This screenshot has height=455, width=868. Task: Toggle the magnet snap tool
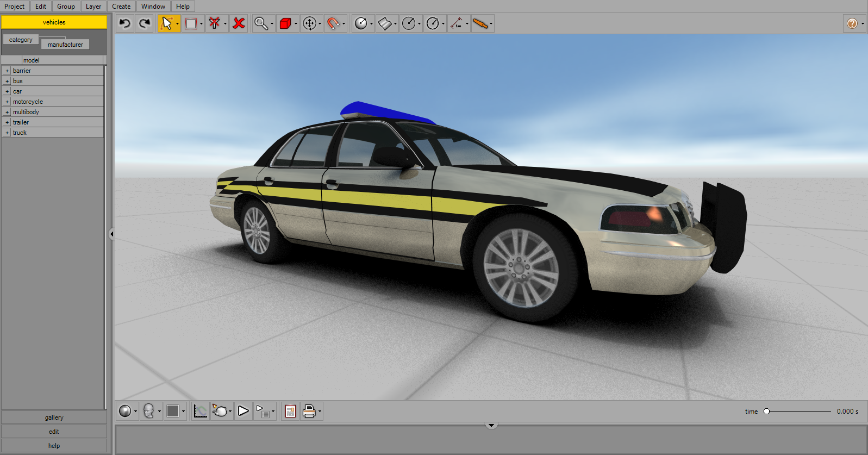click(333, 23)
